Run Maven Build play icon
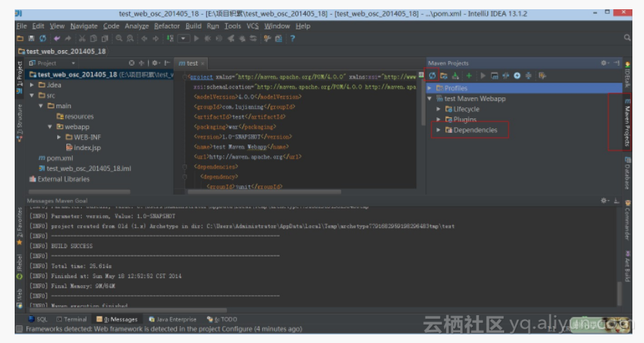This screenshot has height=343, width=644. (483, 76)
